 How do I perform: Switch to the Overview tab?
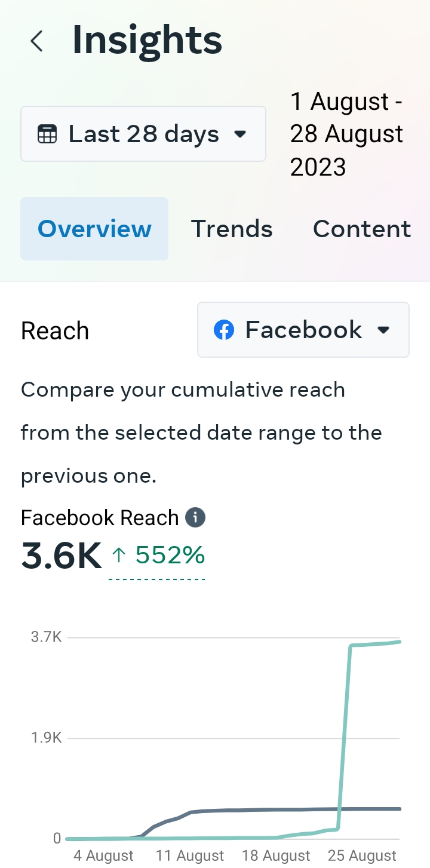click(94, 229)
